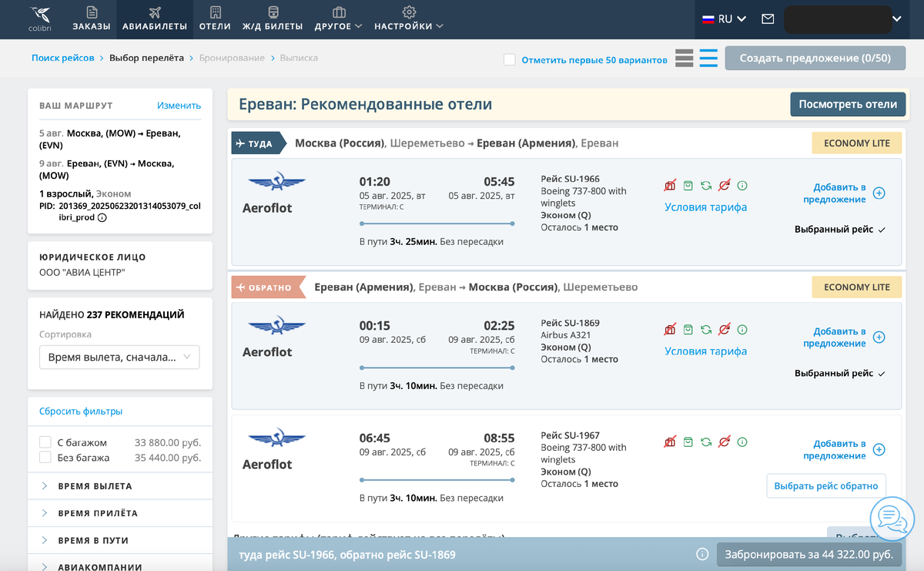The width and height of the screenshot is (924, 571).
Task: Click the blue compact list view toggle
Action: 707,58
